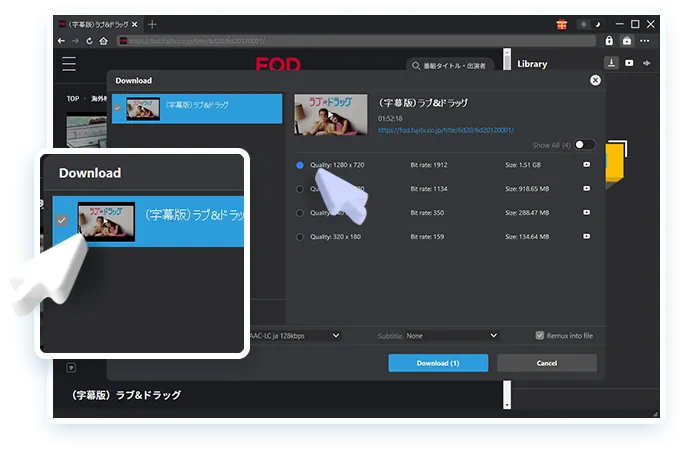Collapse the Library panel arrow icon

[x=646, y=63]
